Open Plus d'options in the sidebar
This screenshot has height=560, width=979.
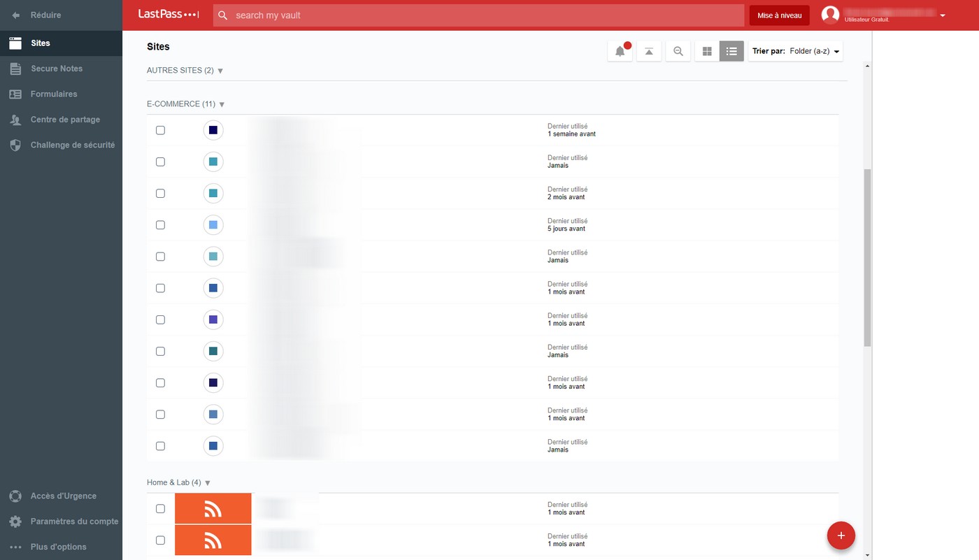click(61, 547)
